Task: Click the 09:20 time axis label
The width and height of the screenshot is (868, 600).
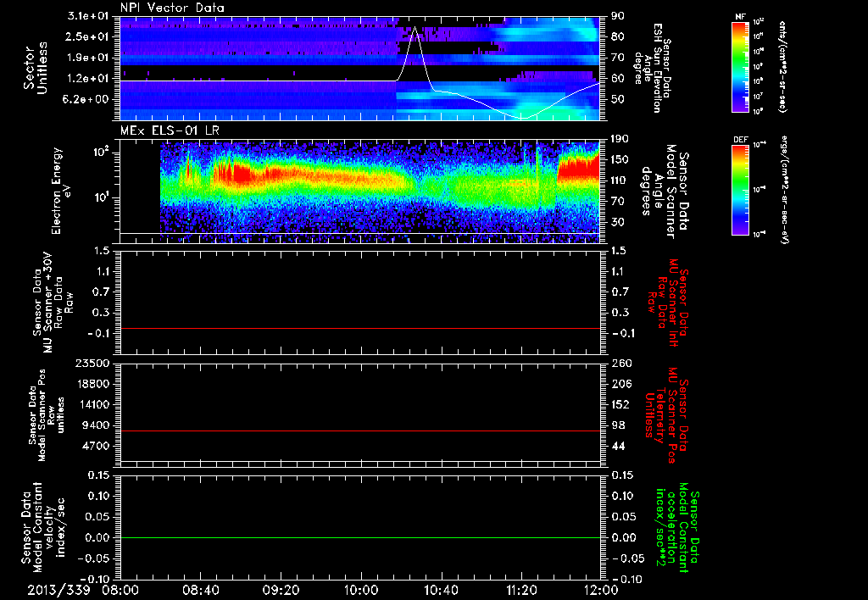Action: pyautogui.click(x=281, y=590)
